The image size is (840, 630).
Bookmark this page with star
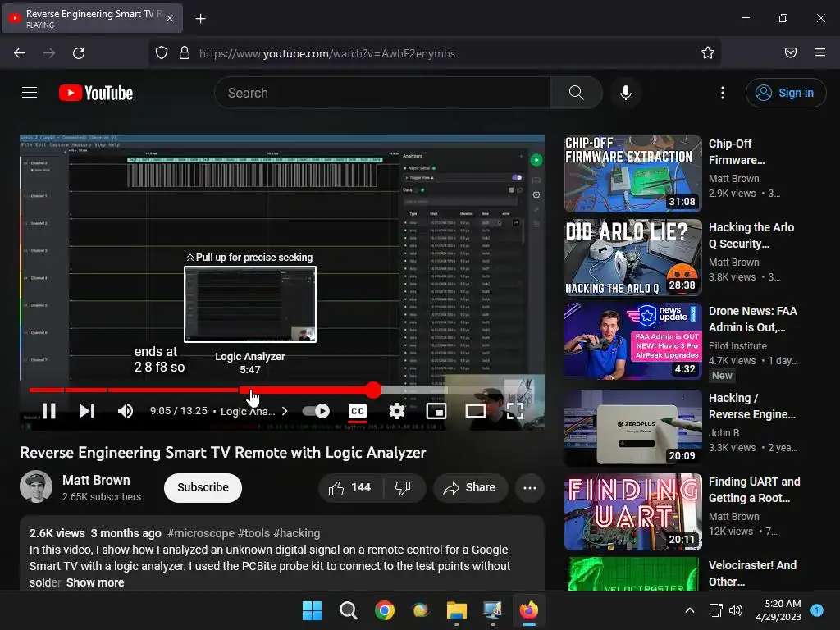pyautogui.click(x=708, y=53)
